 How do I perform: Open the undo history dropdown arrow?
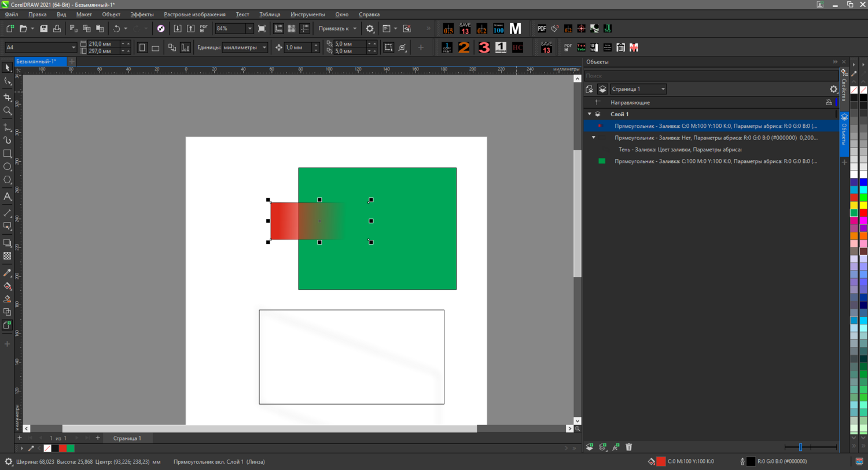coord(126,28)
